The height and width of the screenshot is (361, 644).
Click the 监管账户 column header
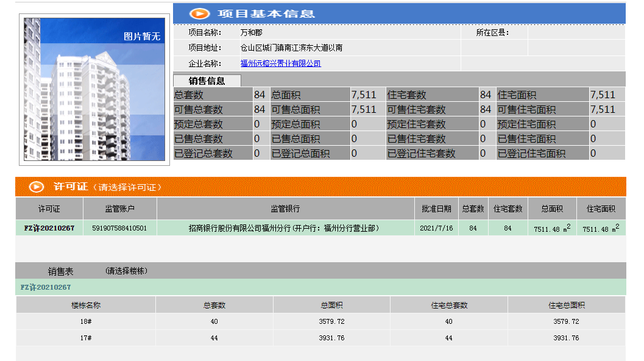coord(119,209)
